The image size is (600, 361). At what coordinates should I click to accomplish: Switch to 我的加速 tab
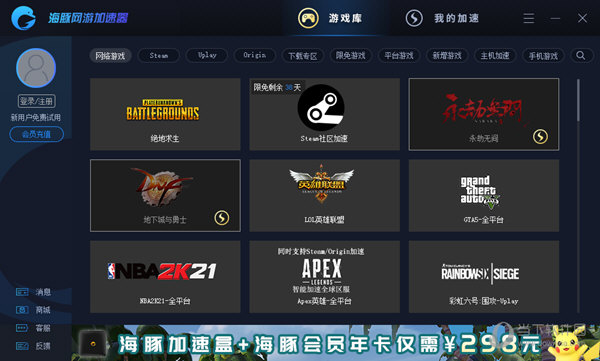[x=442, y=18]
